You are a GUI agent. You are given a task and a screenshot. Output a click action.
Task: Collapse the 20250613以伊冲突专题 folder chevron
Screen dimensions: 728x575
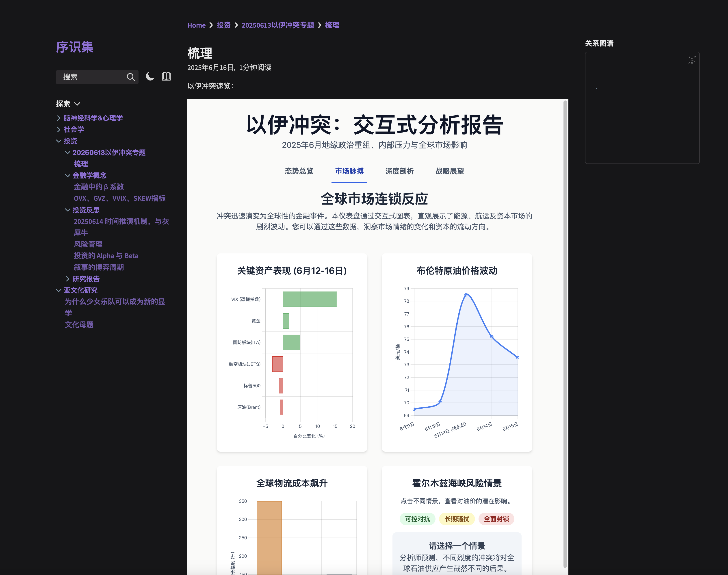[68, 152]
